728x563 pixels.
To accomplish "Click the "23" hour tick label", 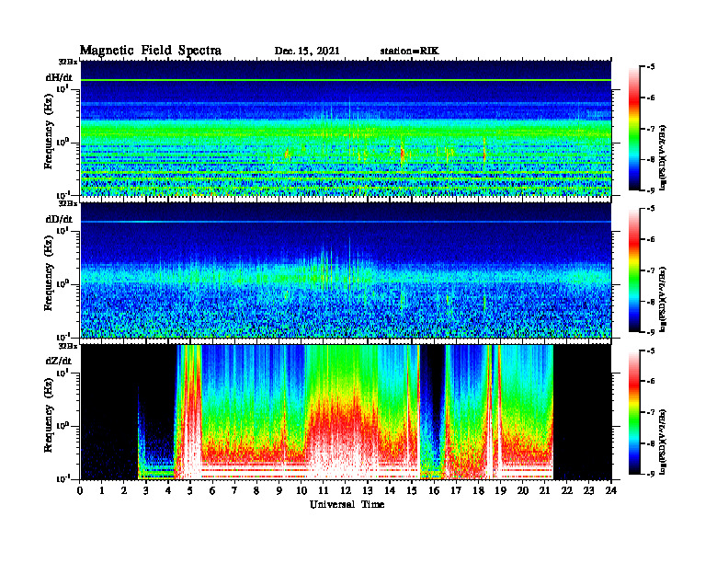I will (x=588, y=491).
